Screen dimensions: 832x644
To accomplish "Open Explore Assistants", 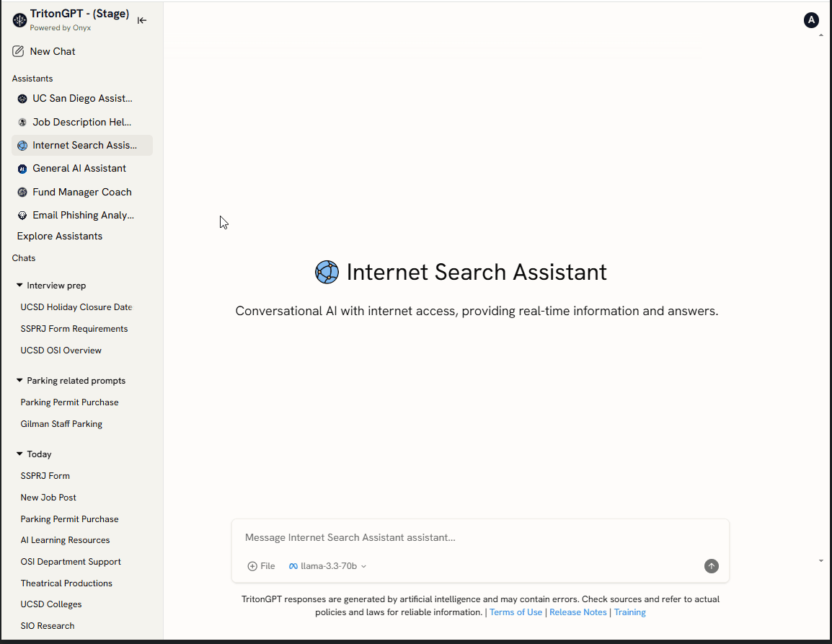I will point(59,236).
